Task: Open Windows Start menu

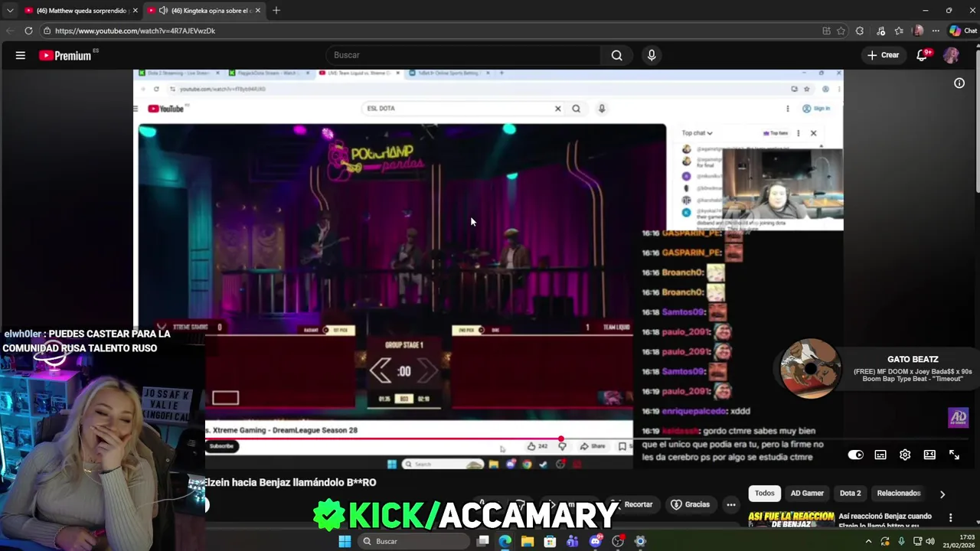Action: click(x=345, y=541)
